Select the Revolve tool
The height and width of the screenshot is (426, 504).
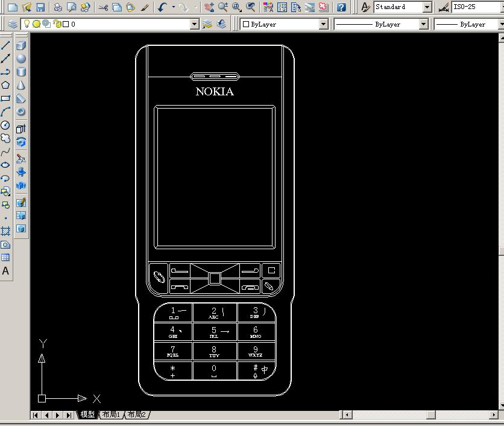tap(21, 142)
